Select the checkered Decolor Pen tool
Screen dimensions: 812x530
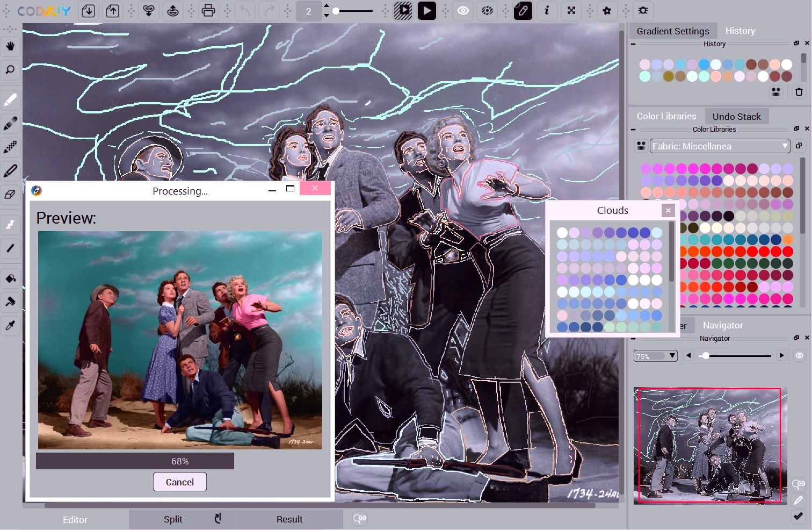point(10,147)
